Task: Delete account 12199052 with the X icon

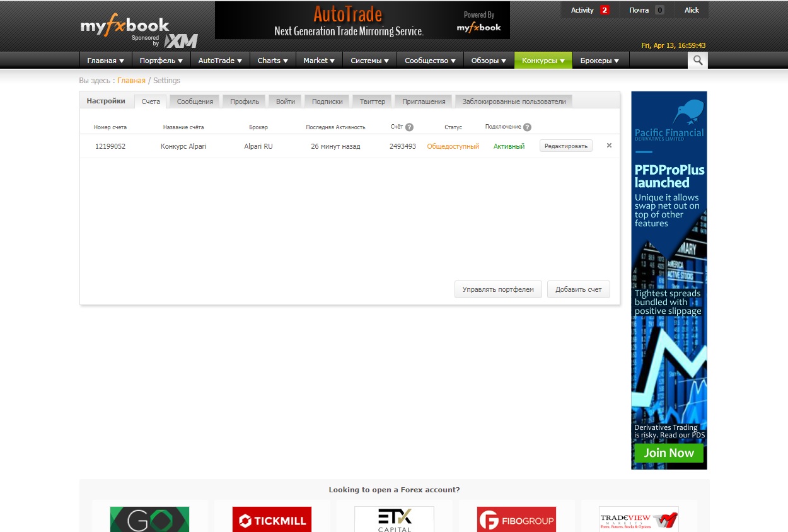Action: pyautogui.click(x=609, y=146)
